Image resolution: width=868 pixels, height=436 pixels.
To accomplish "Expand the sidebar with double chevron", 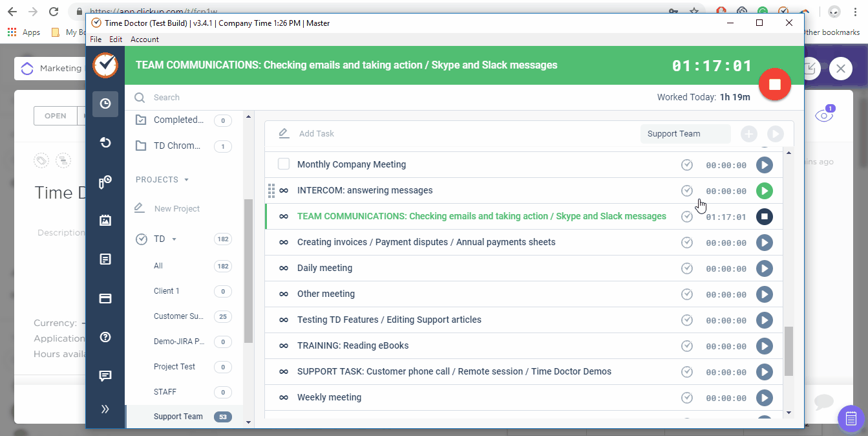I will point(105,409).
